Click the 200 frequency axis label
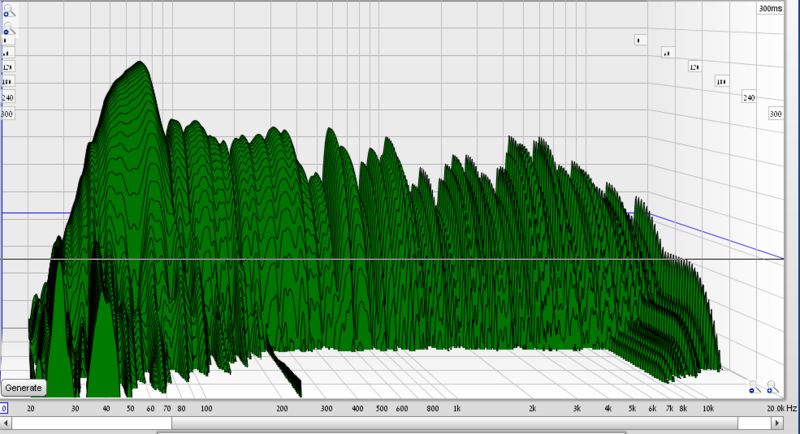Image resolution: width=800 pixels, height=434 pixels. 282,409
